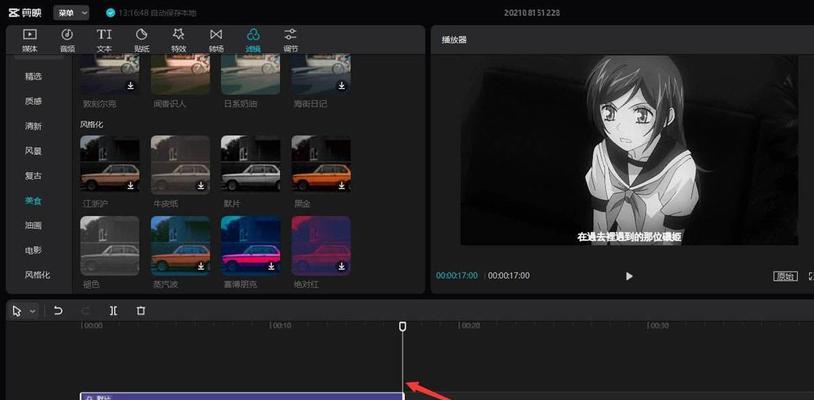814x400 pixels.
Task: Open the 媒体 (Media) panel tab
Action: pyautogui.click(x=30, y=41)
